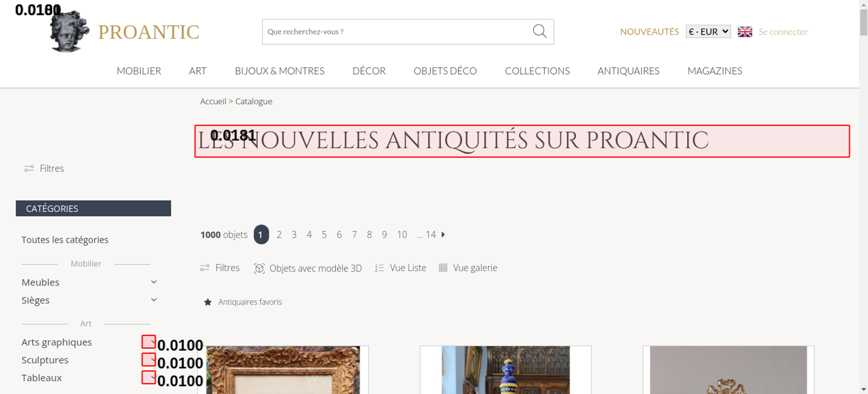868x394 pixels.
Task: Click the star icon for Antiquaires favoris
Action: point(208,302)
